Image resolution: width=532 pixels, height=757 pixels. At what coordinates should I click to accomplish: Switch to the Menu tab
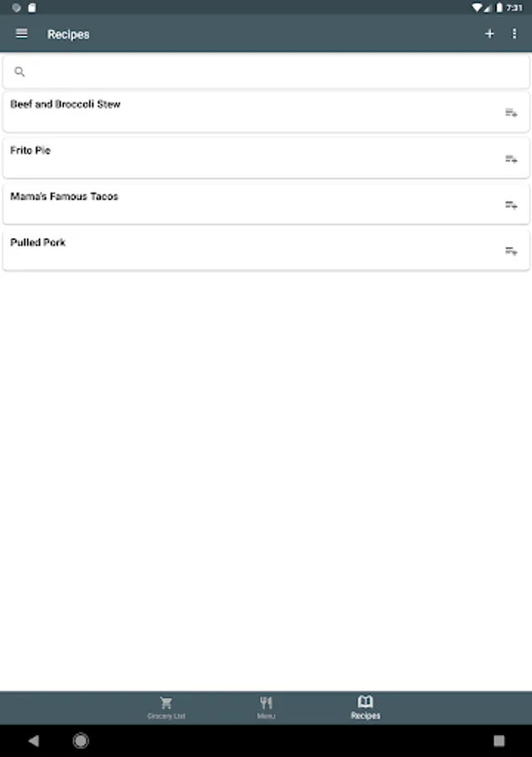(266, 708)
